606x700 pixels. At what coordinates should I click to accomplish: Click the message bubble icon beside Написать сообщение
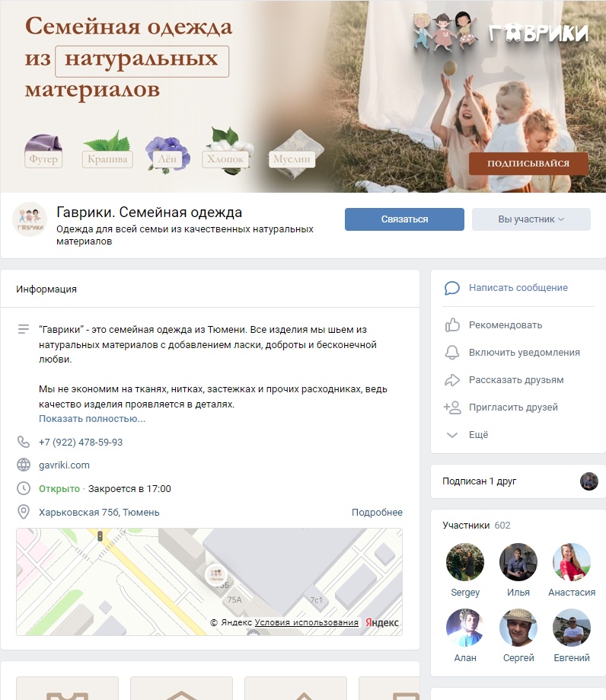451,288
